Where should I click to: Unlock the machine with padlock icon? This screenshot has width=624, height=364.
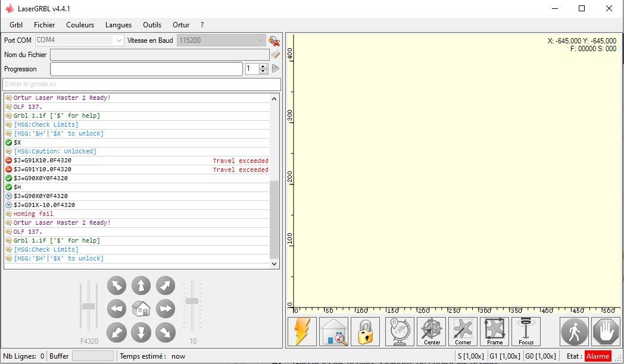pos(365,331)
